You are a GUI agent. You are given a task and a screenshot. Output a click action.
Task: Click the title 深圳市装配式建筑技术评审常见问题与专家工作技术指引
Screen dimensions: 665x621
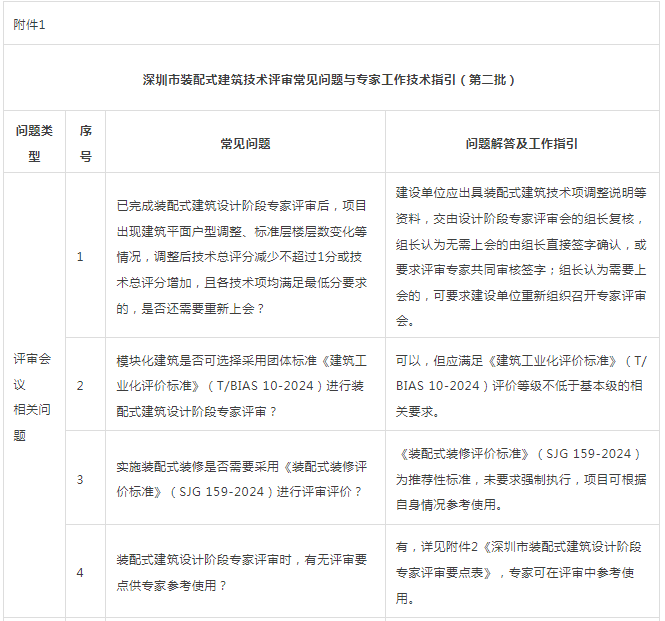[x=329, y=79]
